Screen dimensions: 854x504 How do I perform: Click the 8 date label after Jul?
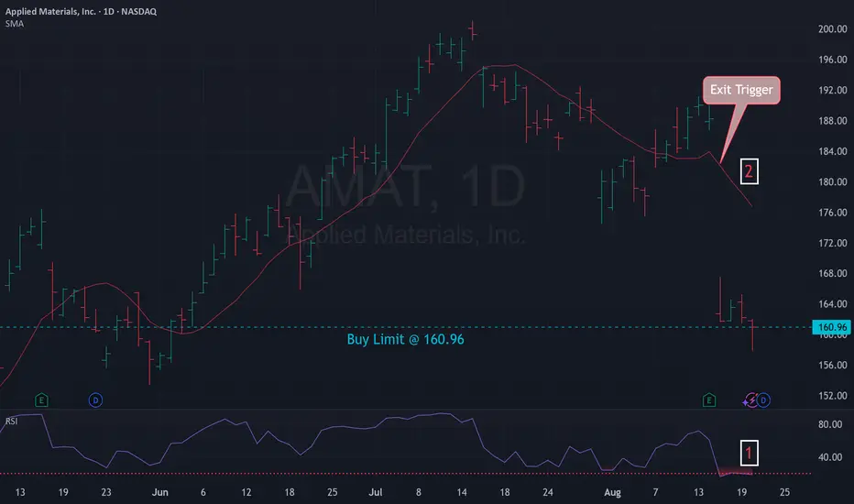click(x=418, y=492)
